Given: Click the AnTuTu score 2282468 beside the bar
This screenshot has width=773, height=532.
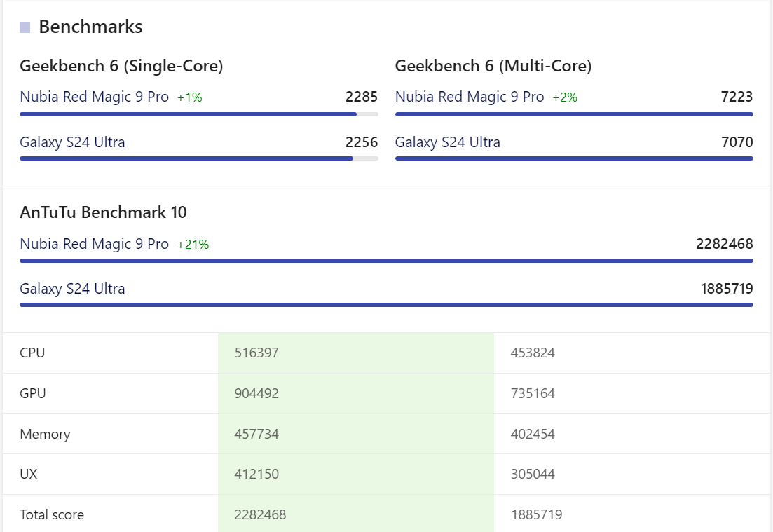Looking at the screenshot, I should 724,244.
